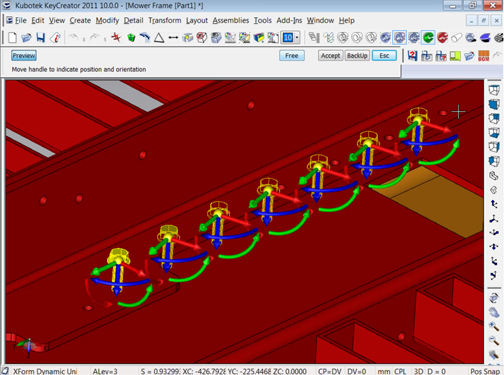The width and height of the screenshot is (504, 375).
Task: Click the 'CPL' status bar entry
Action: (x=400, y=371)
